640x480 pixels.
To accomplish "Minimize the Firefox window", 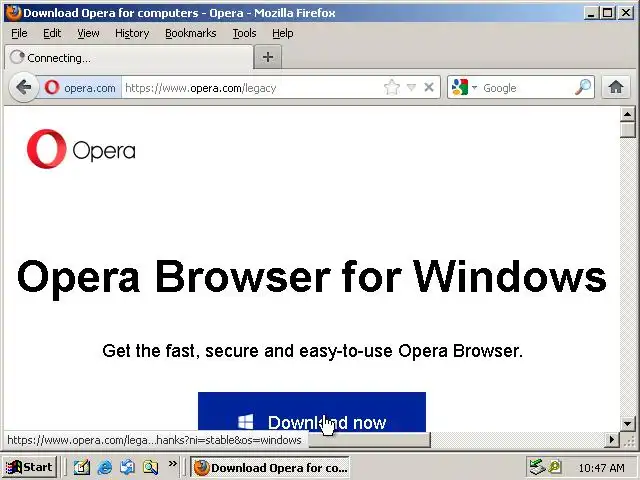I will (590, 13).
